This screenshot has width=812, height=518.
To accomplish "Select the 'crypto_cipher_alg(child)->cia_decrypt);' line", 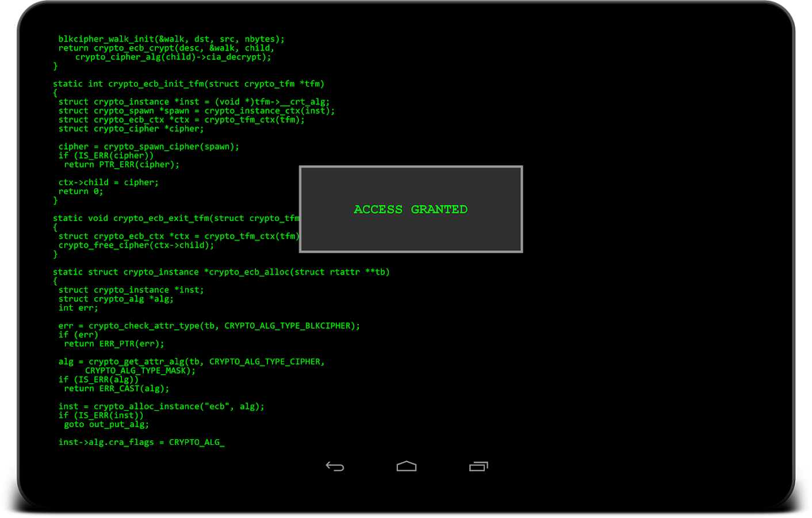I will (173, 58).
